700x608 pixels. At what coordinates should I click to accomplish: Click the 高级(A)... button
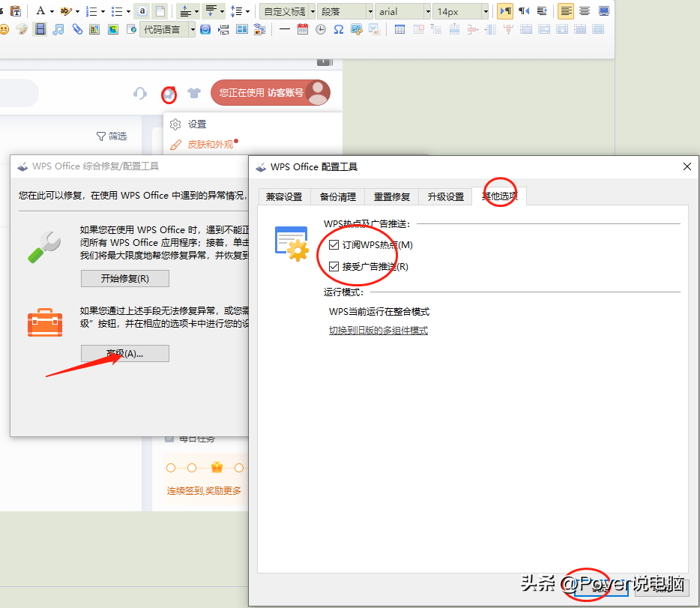[x=125, y=354]
